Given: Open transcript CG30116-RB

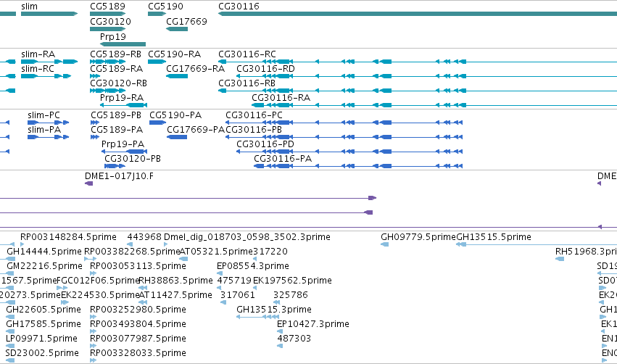Looking at the screenshot, I should [247, 83].
